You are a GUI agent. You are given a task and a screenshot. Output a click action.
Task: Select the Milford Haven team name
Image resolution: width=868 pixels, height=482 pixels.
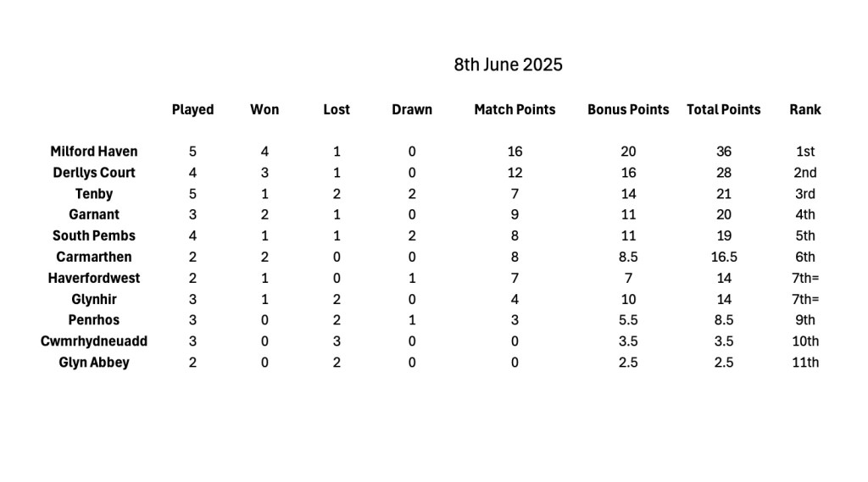[94, 152]
